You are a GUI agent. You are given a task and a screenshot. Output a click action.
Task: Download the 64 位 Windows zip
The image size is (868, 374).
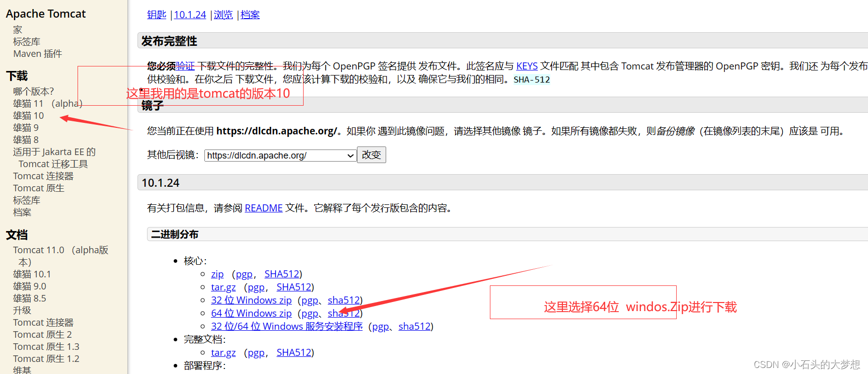click(251, 314)
